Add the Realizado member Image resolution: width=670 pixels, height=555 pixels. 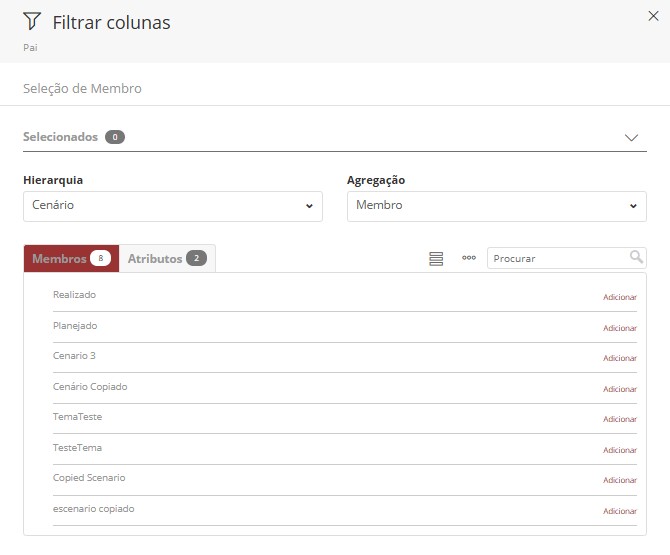click(619, 297)
